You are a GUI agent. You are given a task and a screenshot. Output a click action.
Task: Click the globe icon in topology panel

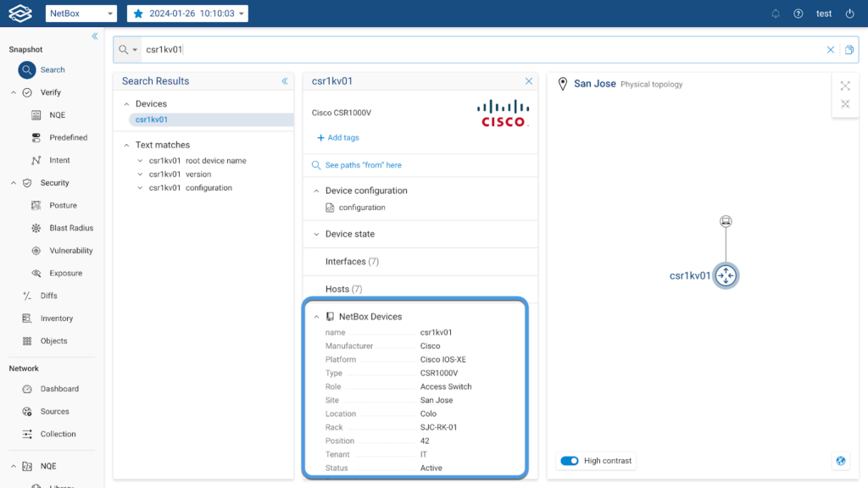[841, 461]
